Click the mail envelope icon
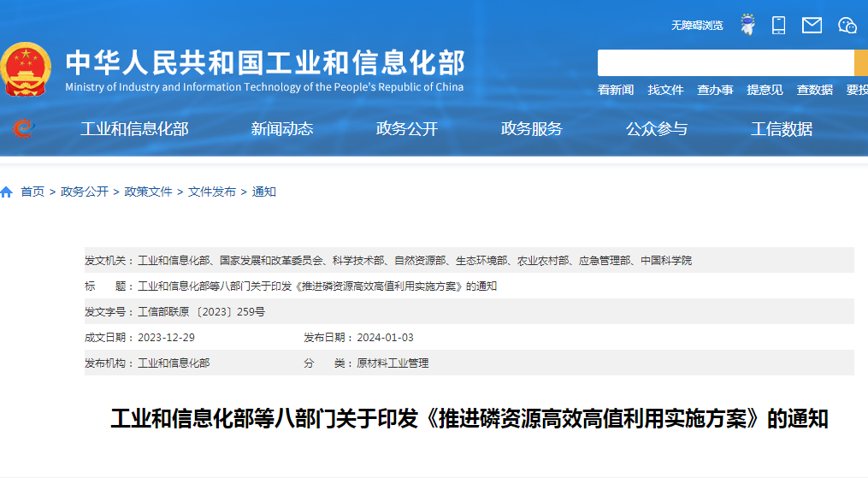This screenshot has width=868, height=478. point(812,25)
